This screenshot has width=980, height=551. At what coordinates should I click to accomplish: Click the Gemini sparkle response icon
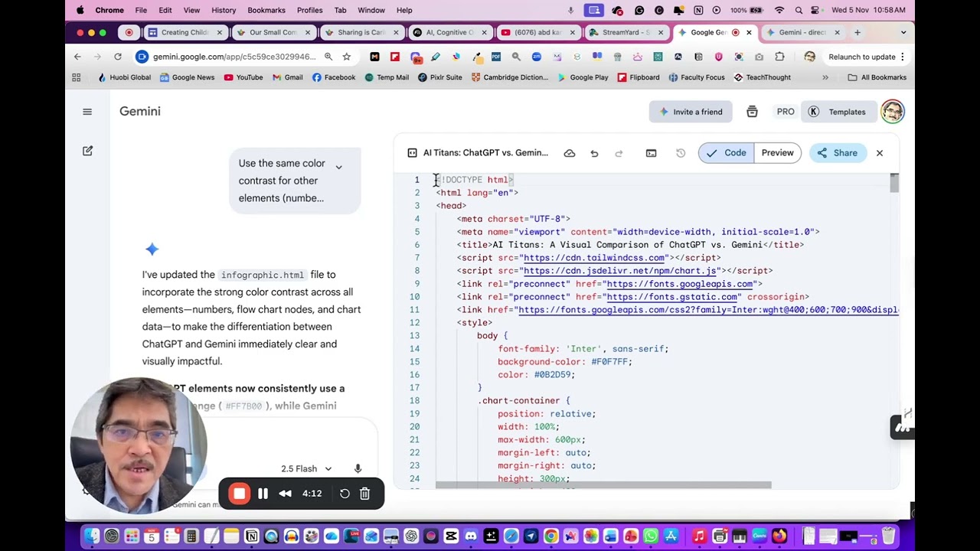coord(152,249)
